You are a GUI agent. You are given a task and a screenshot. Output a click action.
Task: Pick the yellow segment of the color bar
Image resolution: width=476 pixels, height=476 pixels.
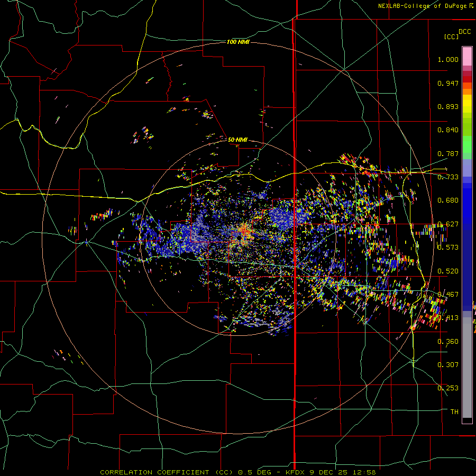467,104
